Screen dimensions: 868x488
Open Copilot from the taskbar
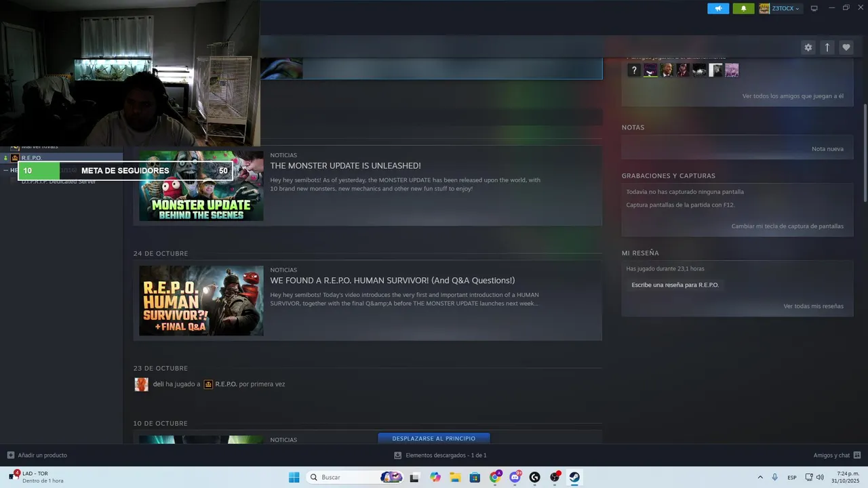(x=435, y=477)
